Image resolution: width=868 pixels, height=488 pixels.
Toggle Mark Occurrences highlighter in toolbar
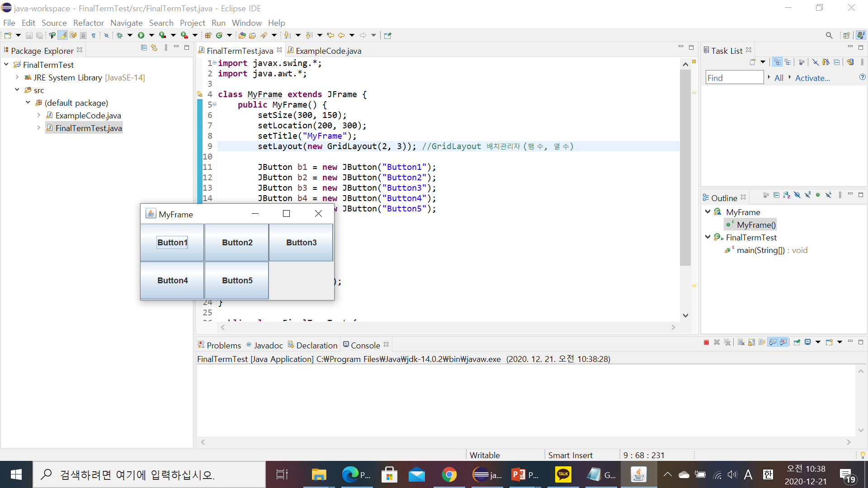click(63, 35)
